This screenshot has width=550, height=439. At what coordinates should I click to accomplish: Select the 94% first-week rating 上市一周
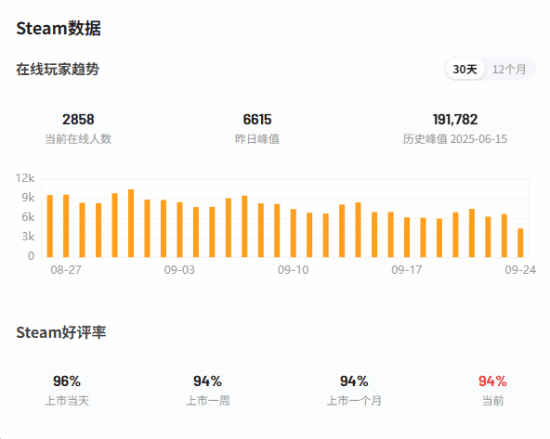coord(208,381)
